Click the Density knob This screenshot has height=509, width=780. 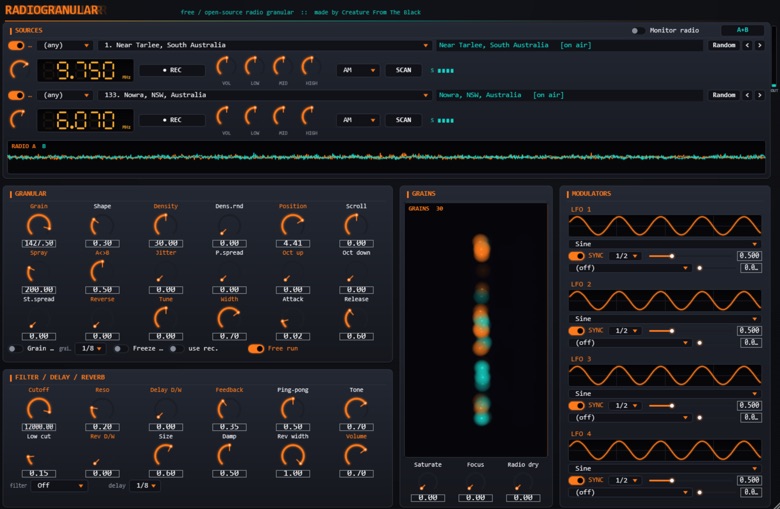(x=166, y=225)
